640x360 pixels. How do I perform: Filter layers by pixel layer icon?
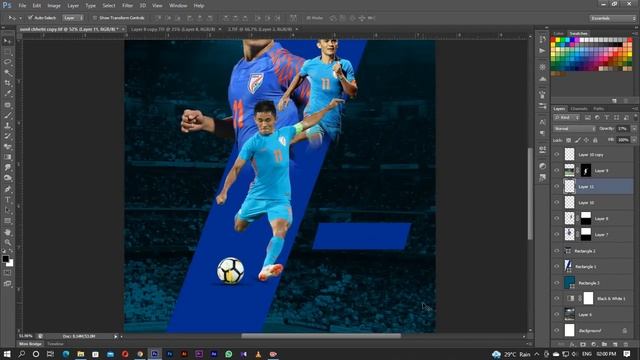[588, 118]
